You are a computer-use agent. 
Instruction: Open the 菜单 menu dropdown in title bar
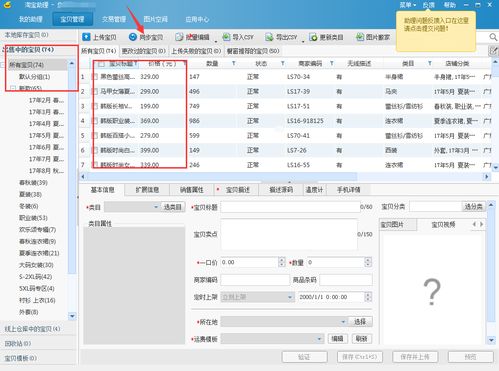408,5
